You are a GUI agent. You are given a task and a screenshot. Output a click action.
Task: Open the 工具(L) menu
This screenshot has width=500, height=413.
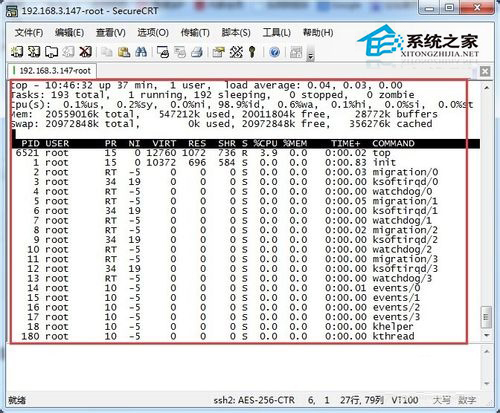(277, 33)
